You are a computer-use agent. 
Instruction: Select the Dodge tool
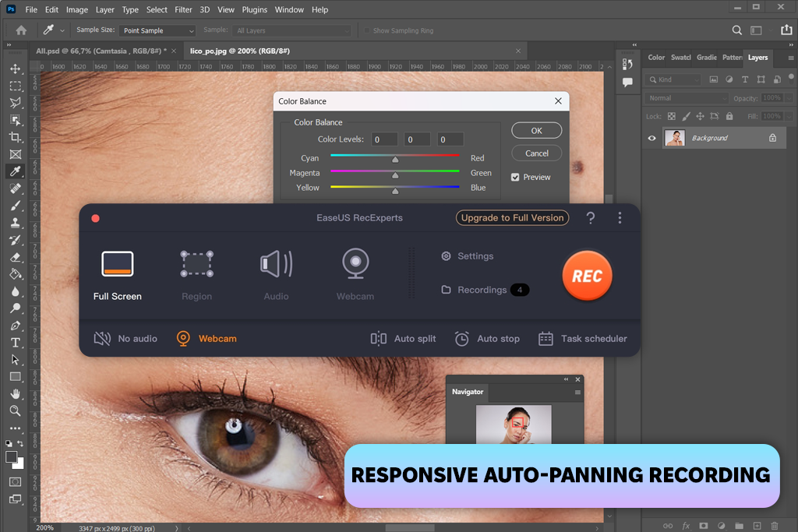[x=16, y=308]
